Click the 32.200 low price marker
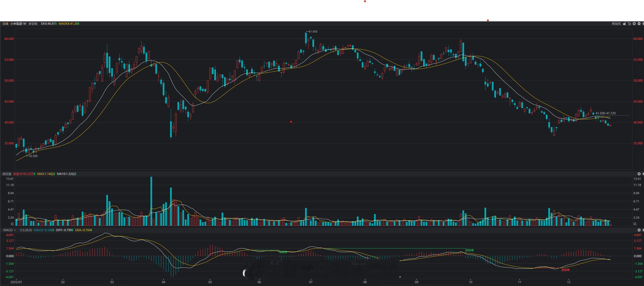Screen dimensions: 644x286 33,156
